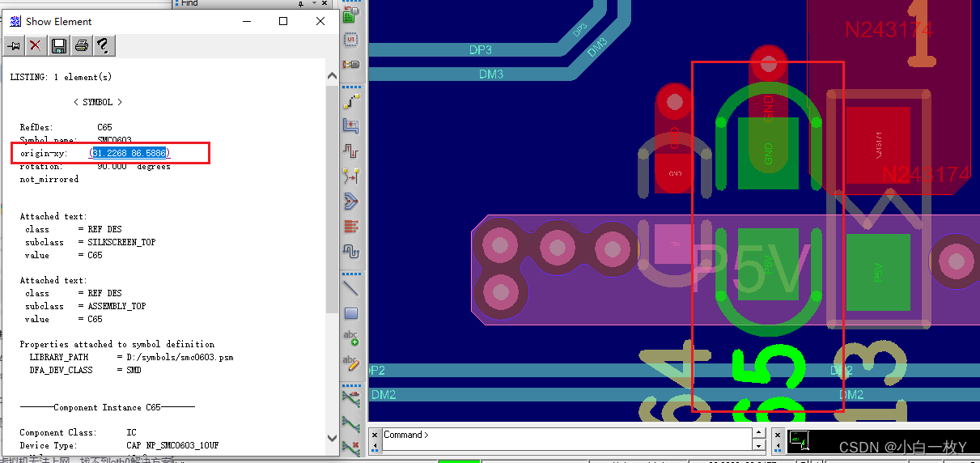
Task: Click the 'RefDes: C65' line
Action: [x=66, y=127]
